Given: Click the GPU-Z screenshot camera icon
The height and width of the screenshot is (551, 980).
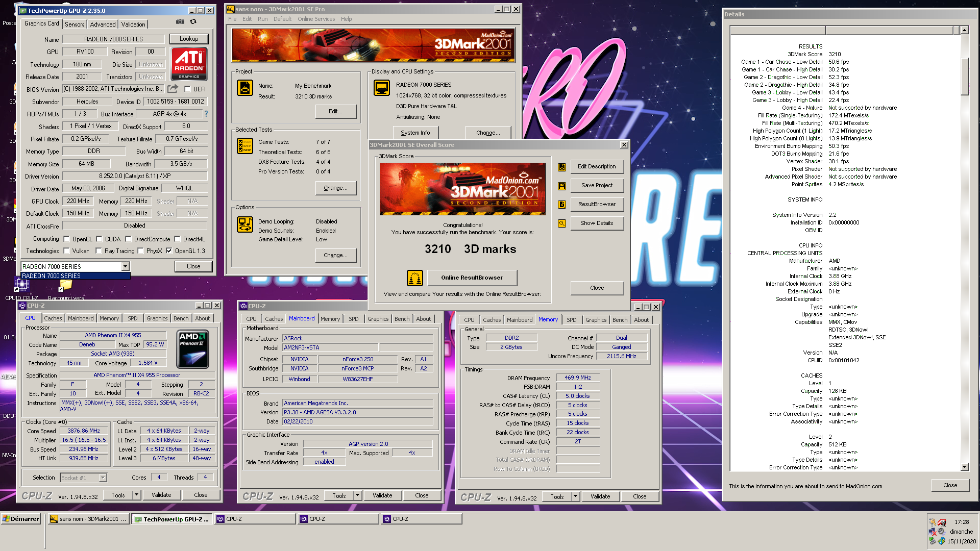Looking at the screenshot, I should coord(180,22).
